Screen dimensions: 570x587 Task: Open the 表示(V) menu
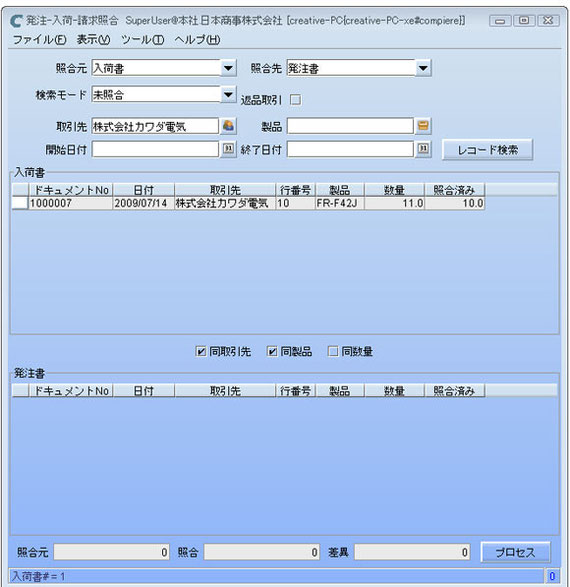click(x=93, y=40)
